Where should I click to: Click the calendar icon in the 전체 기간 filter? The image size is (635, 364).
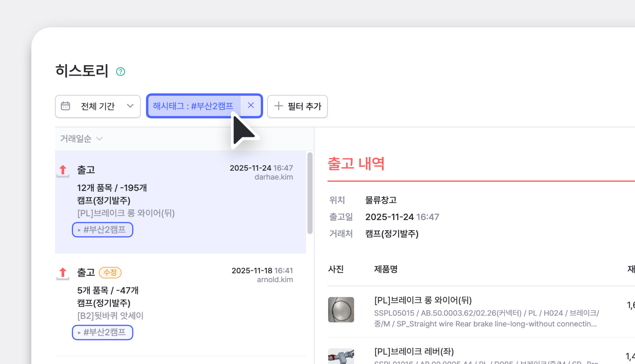pyautogui.click(x=65, y=106)
